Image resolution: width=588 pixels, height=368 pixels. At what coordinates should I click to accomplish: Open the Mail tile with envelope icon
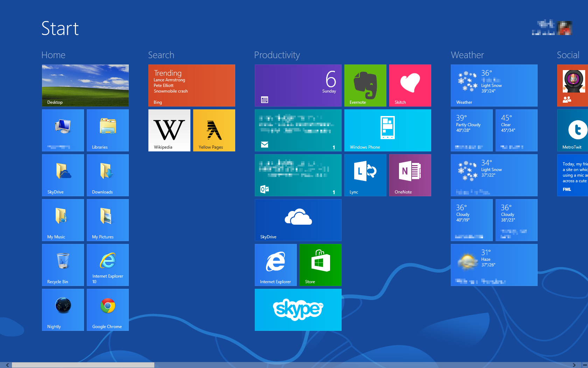(x=298, y=130)
